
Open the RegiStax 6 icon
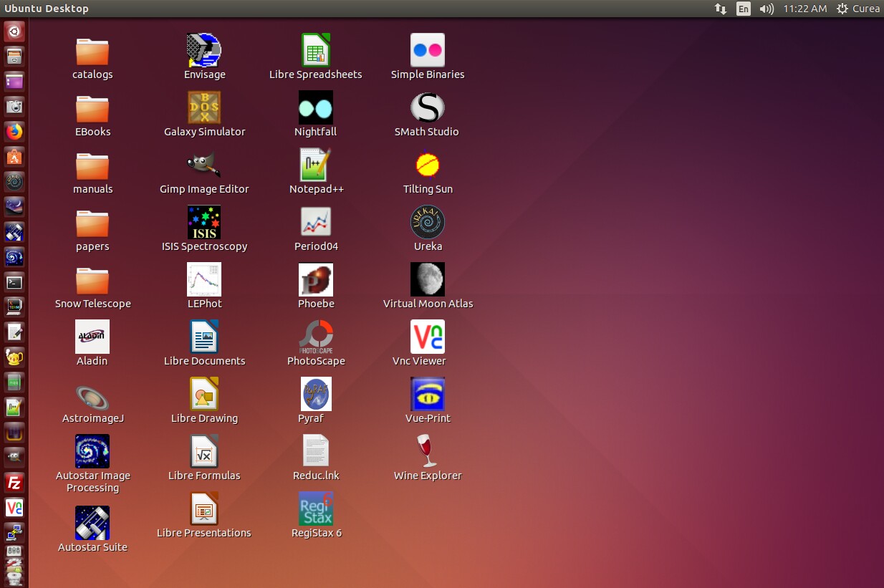point(316,509)
